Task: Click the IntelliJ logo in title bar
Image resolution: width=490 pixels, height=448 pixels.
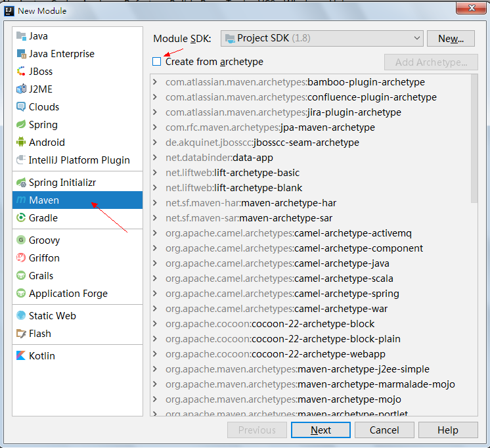Action: coord(9,11)
